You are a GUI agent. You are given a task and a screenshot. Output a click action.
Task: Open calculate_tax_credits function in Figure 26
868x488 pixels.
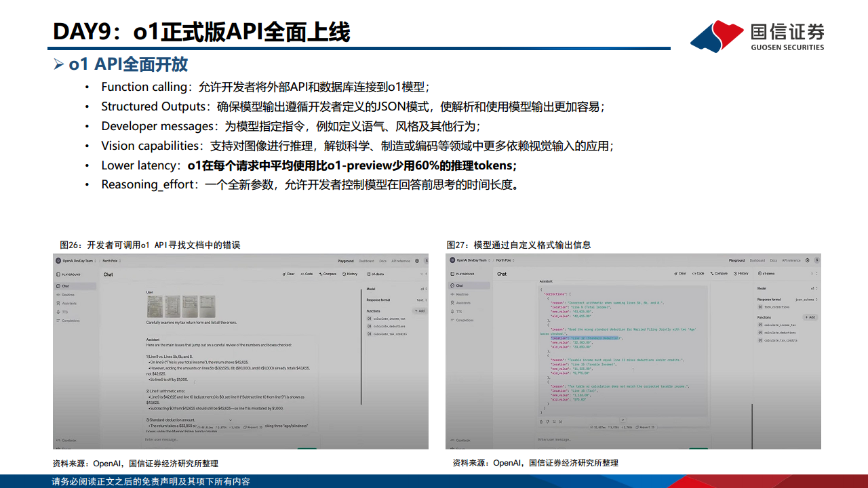[385, 333]
